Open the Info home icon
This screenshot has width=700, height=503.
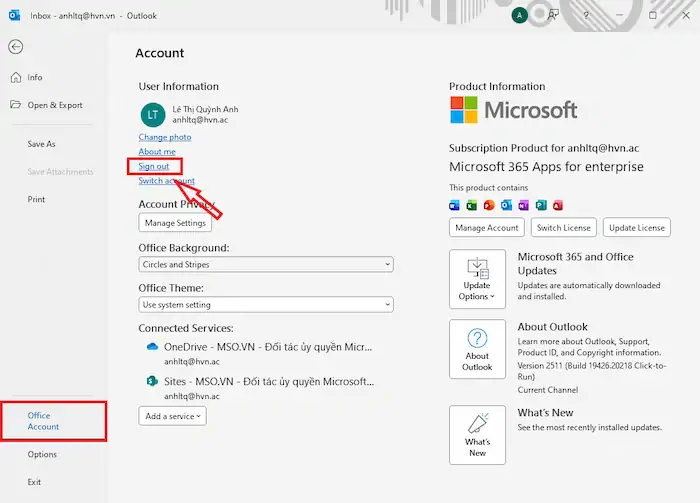coord(16,77)
